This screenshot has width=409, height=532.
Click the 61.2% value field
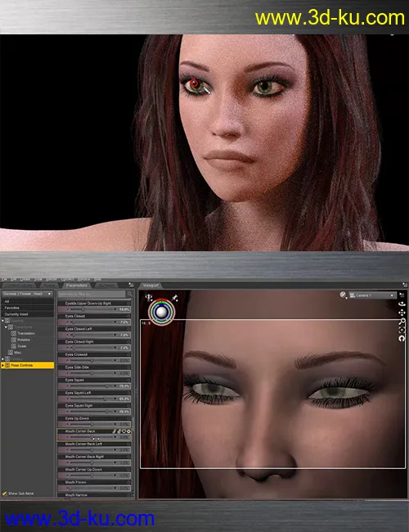(124, 399)
